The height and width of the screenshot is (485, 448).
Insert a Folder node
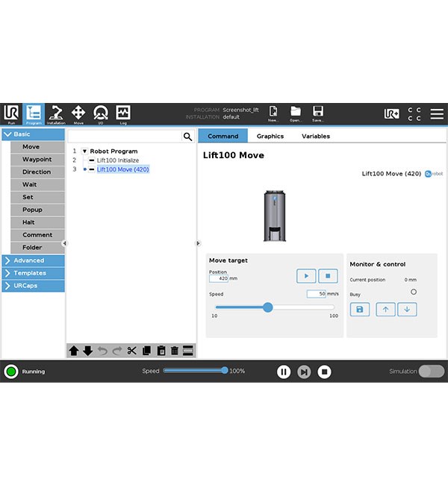coord(37,248)
